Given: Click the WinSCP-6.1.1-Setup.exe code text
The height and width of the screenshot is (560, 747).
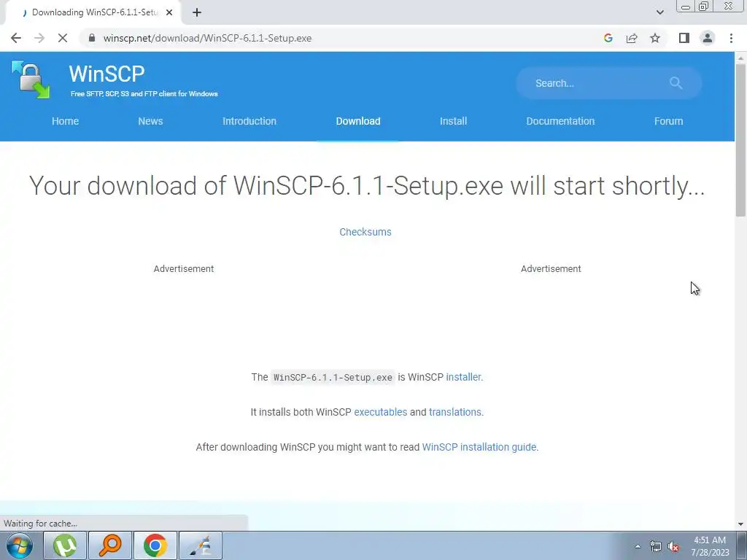Looking at the screenshot, I should click(x=333, y=377).
